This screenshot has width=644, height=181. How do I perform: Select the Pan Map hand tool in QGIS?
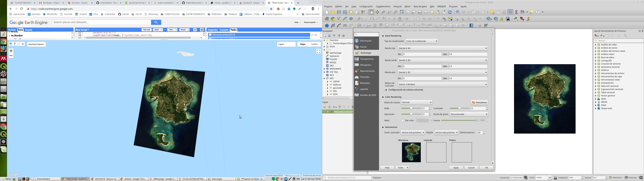[371, 12]
